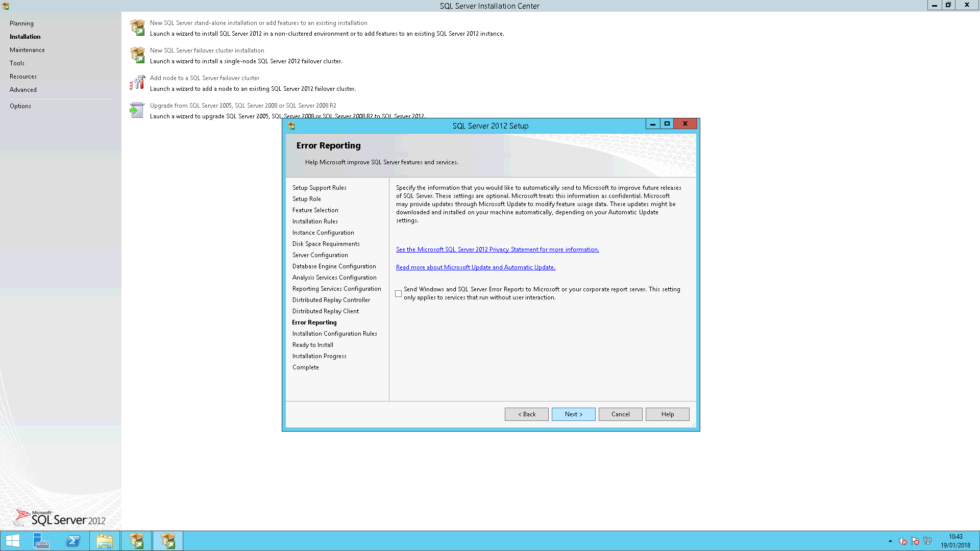Switch to second SQL Server setup taskbar item
Screen dimensions: 980x551
(168, 541)
